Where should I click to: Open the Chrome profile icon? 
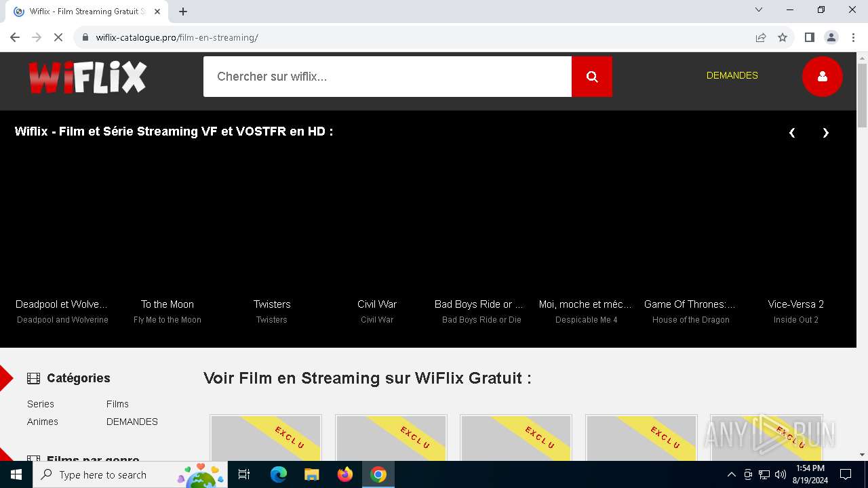[831, 37]
